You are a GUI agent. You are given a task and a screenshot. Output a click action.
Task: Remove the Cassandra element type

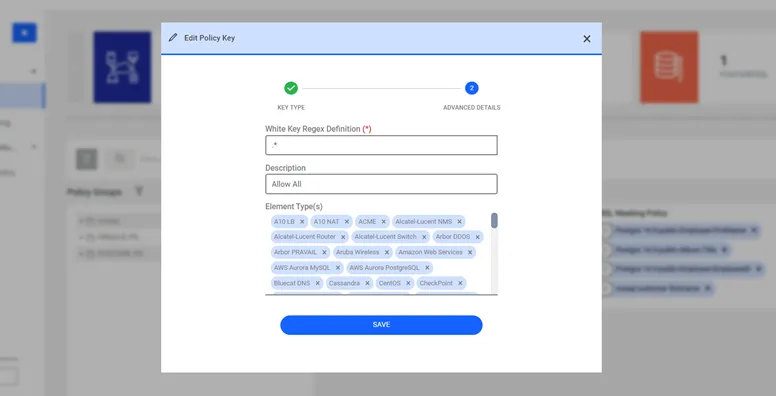[367, 283]
